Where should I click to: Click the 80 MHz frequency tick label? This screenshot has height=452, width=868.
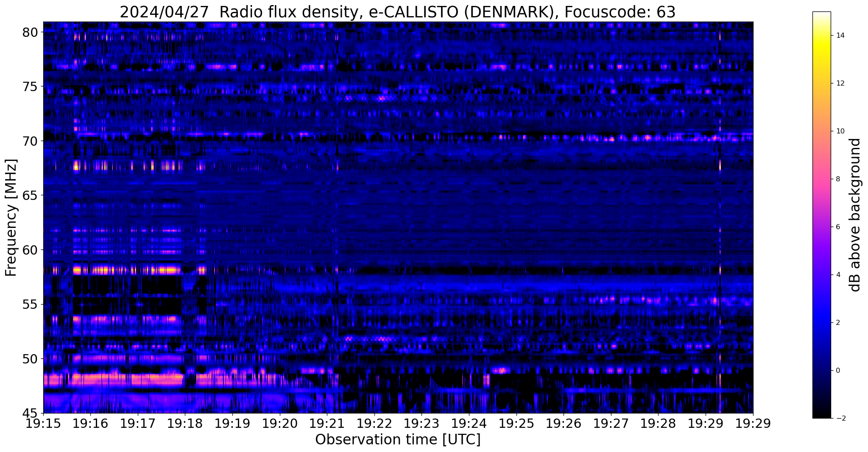30,32
